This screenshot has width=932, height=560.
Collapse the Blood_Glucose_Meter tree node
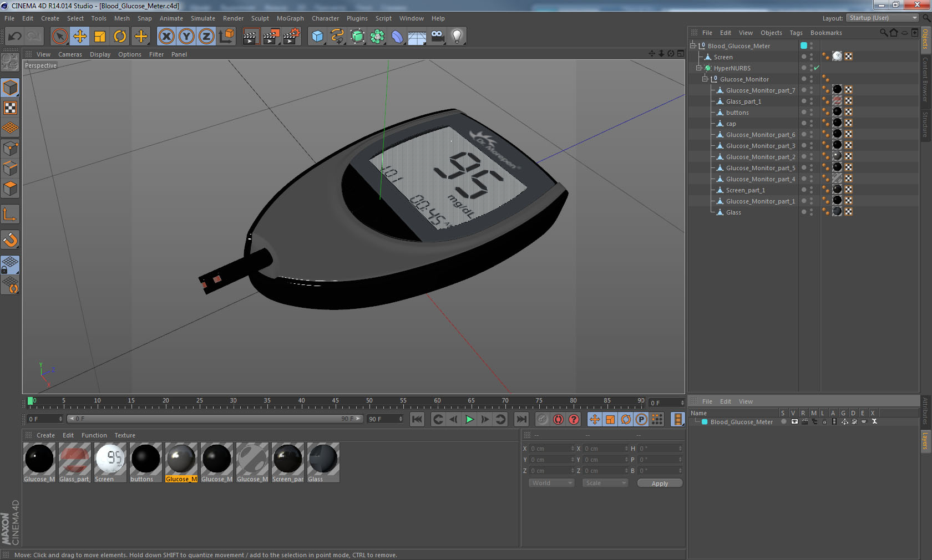pyautogui.click(x=693, y=46)
